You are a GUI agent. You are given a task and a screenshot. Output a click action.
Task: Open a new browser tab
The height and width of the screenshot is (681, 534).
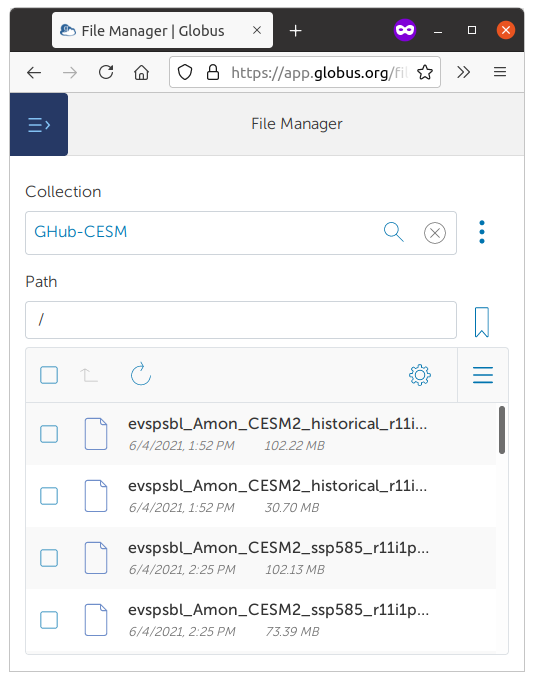coord(296,31)
